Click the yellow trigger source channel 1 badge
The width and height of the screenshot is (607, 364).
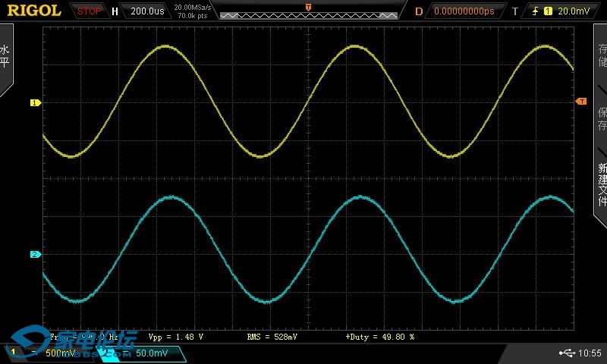click(548, 11)
